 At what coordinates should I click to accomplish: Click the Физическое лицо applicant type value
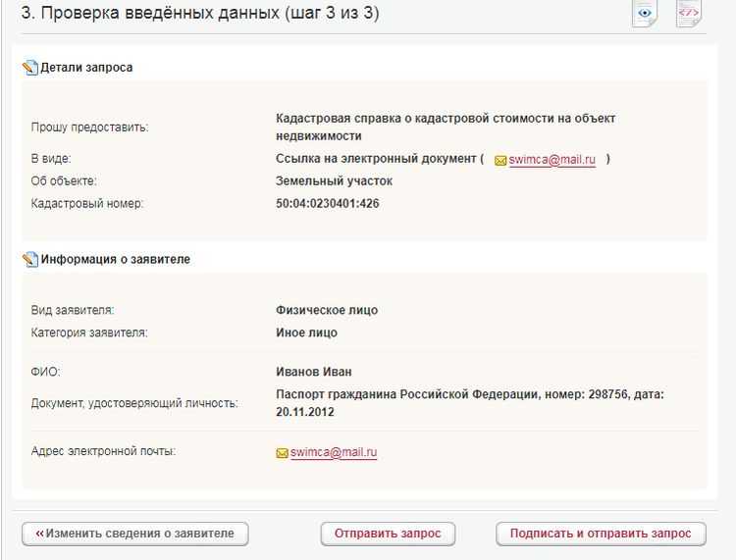point(327,310)
